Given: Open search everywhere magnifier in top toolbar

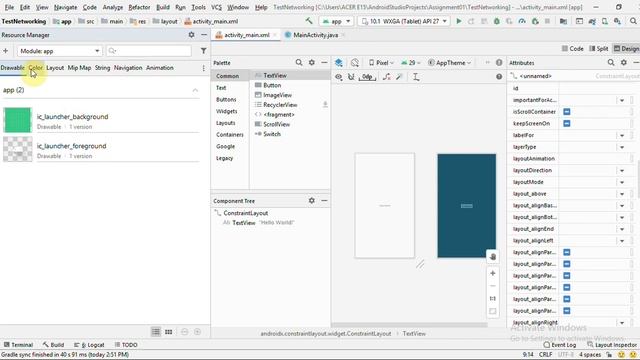Looking at the screenshot, I should (x=633, y=21).
